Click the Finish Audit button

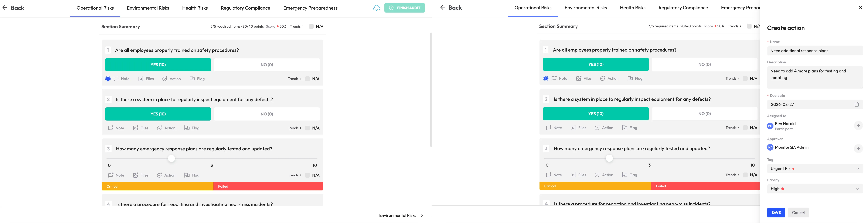point(404,8)
